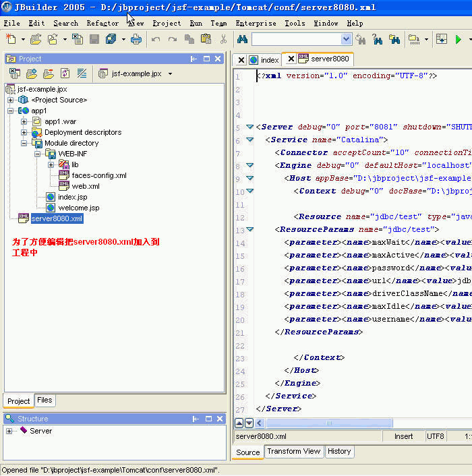Screen dimensions: 472x476
Task: Click Close Project icon in project pane
Action: 14,73
